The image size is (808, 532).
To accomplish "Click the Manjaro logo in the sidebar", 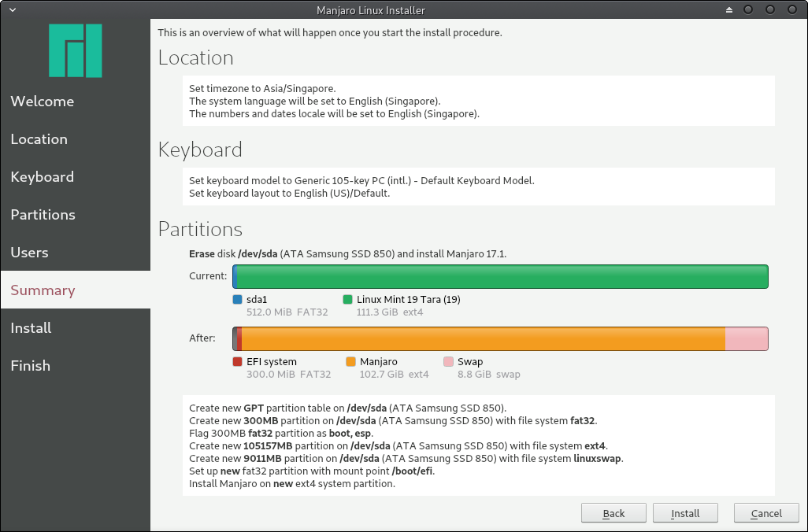I will click(76, 50).
